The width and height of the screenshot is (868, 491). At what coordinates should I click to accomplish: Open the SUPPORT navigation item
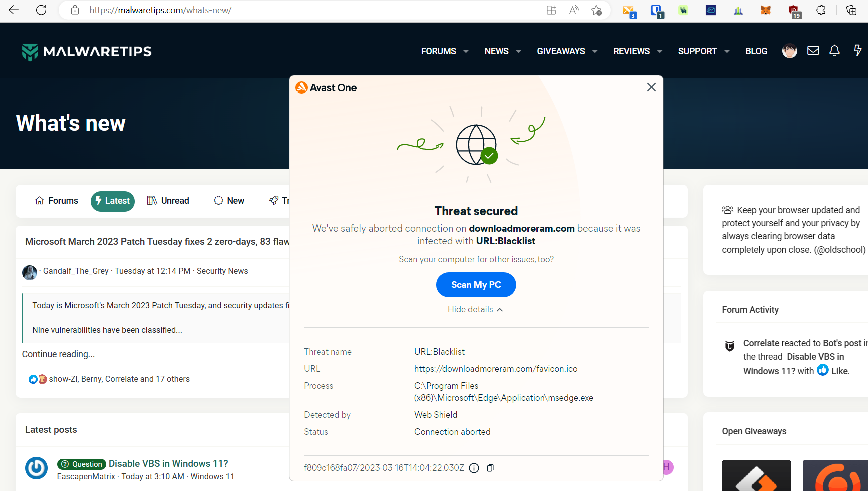697,51
